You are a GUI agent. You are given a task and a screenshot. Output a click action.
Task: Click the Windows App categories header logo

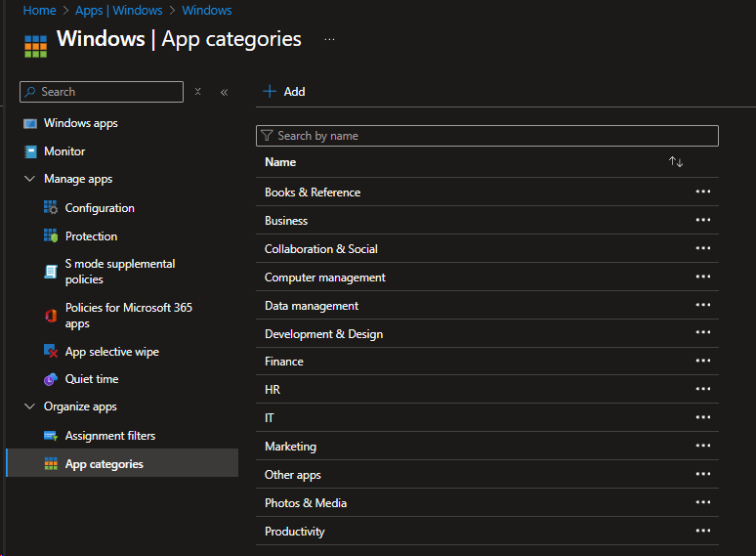[x=36, y=46]
